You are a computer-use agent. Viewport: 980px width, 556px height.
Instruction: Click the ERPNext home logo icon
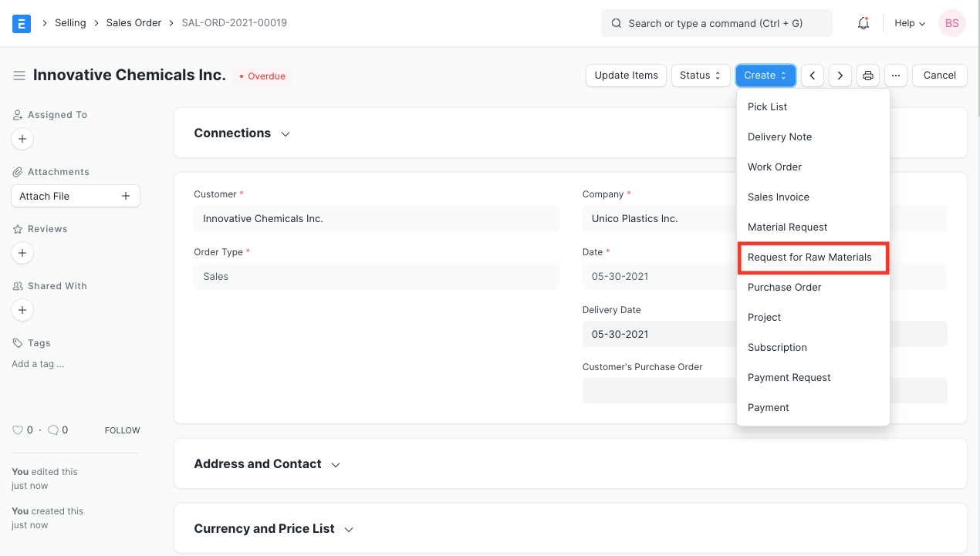pyautogui.click(x=22, y=24)
